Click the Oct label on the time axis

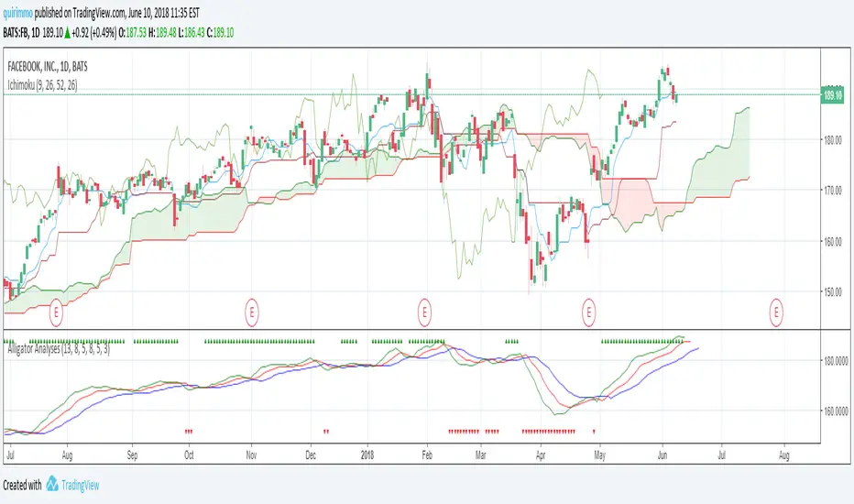click(189, 455)
